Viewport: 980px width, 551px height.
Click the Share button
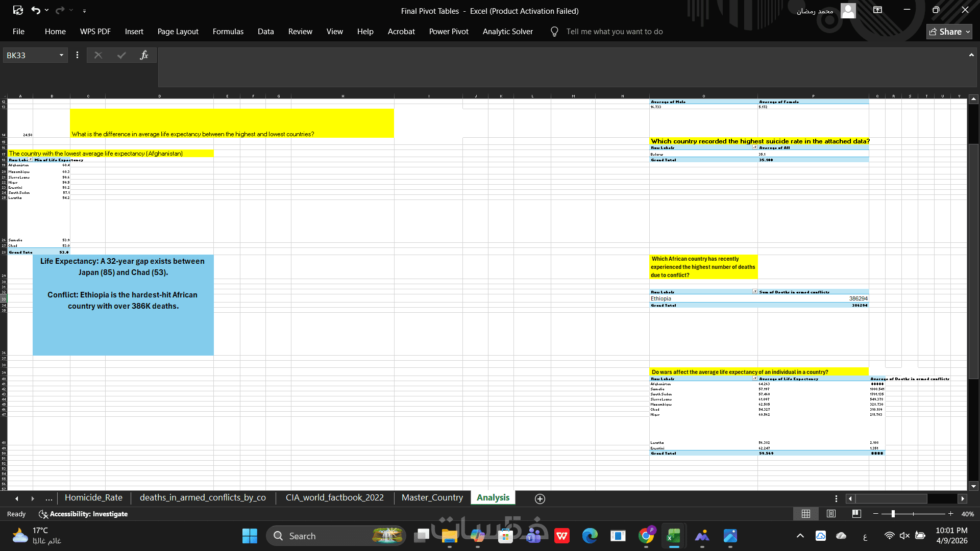click(x=949, y=32)
